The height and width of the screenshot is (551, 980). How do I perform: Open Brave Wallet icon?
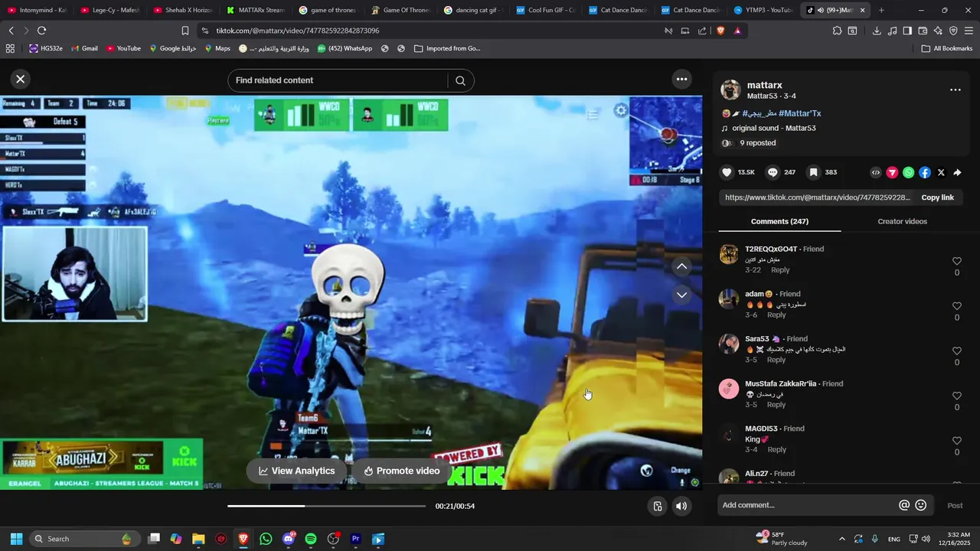(923, 31)
